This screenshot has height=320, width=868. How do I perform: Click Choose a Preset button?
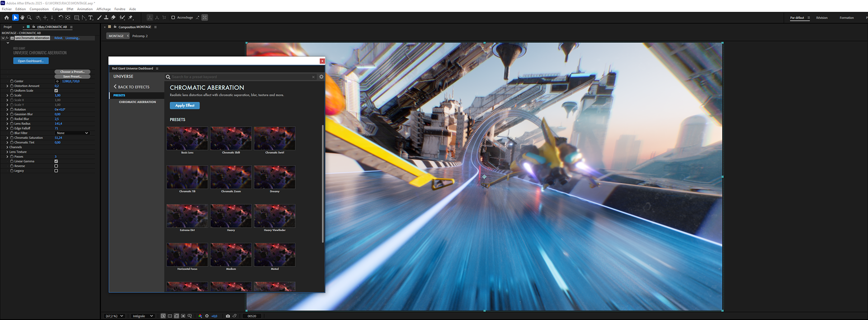point(72,72)
